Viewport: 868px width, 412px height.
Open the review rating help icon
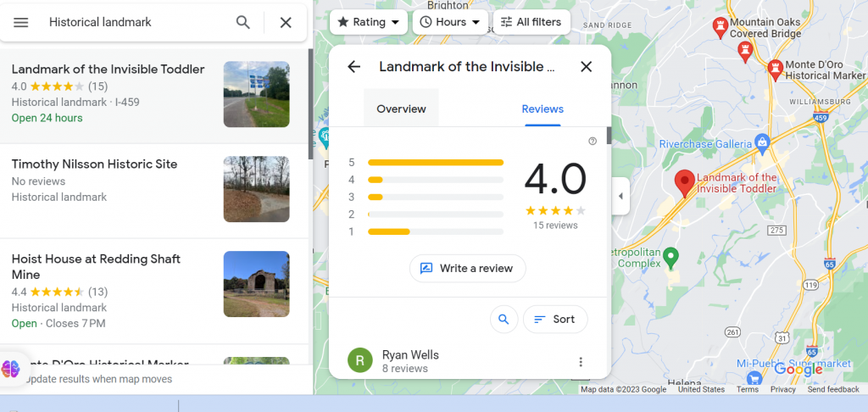[593, 141]
